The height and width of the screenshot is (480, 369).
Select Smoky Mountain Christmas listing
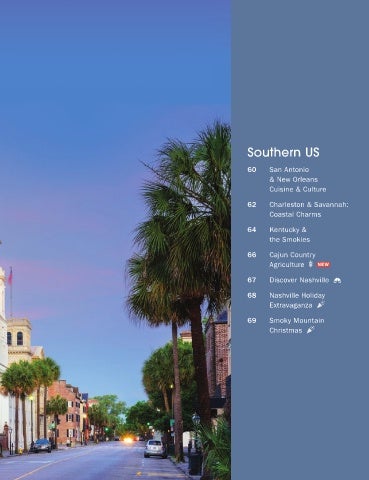(297, 325)
